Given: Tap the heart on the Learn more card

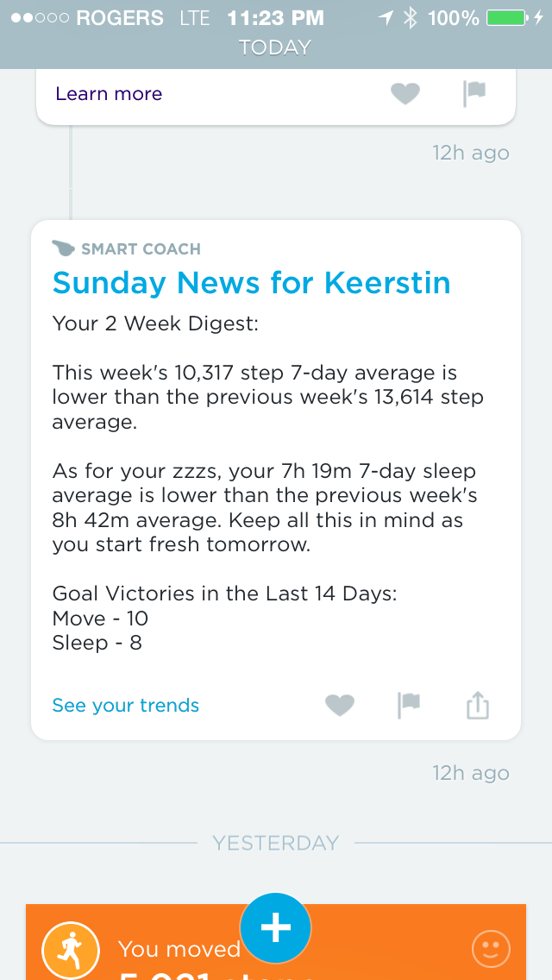Looking at the screenshot, I should (x=405, y=94).
